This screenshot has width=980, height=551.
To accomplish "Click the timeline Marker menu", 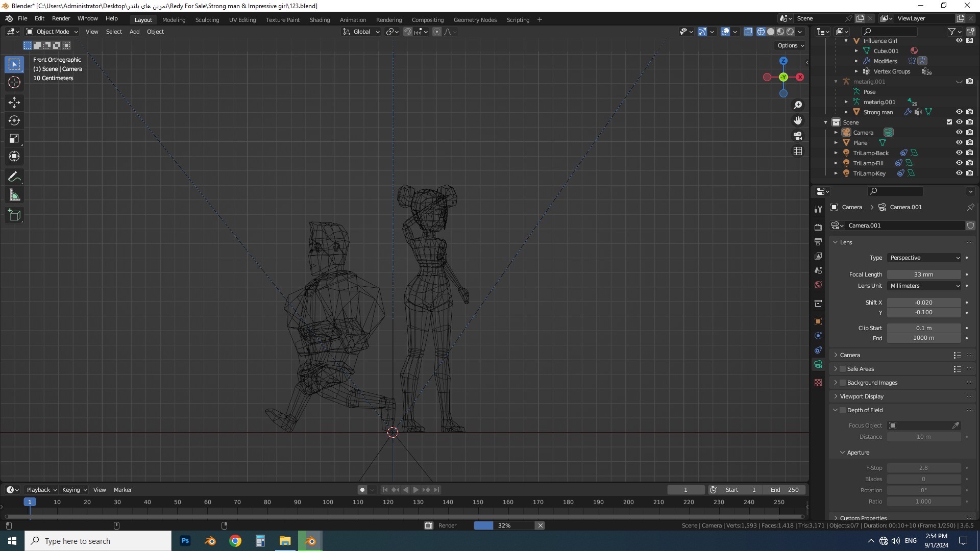I will point(122,490).
